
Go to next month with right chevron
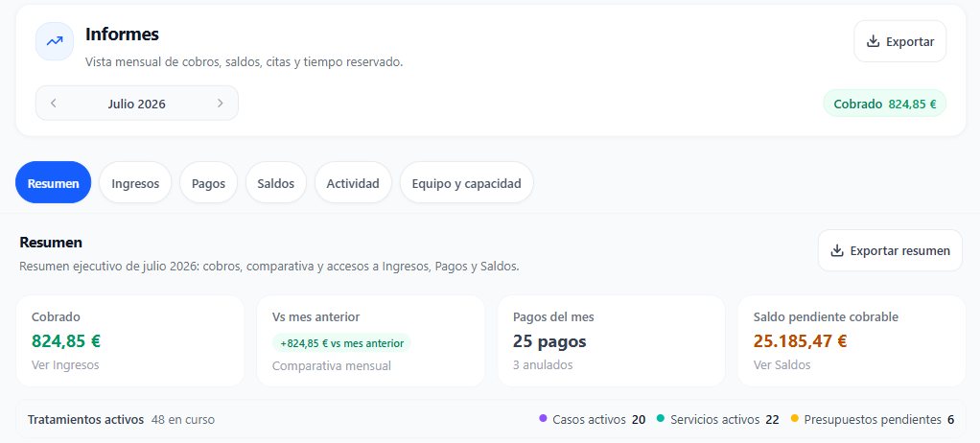tap(220, 104)
